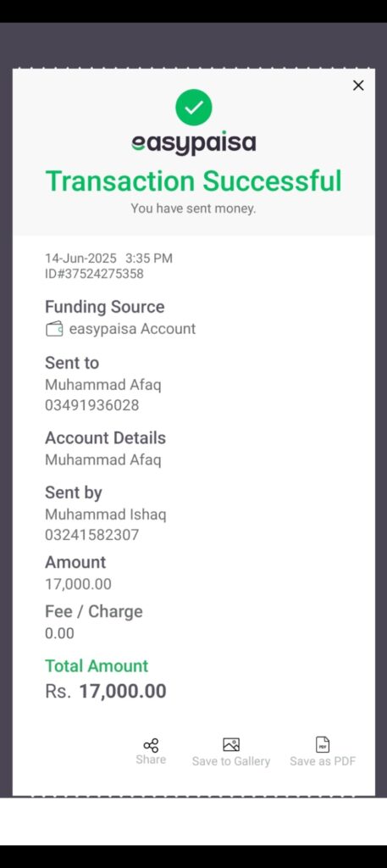
Task: Tap the Save as PDF icon
Action: coord(323,744)
